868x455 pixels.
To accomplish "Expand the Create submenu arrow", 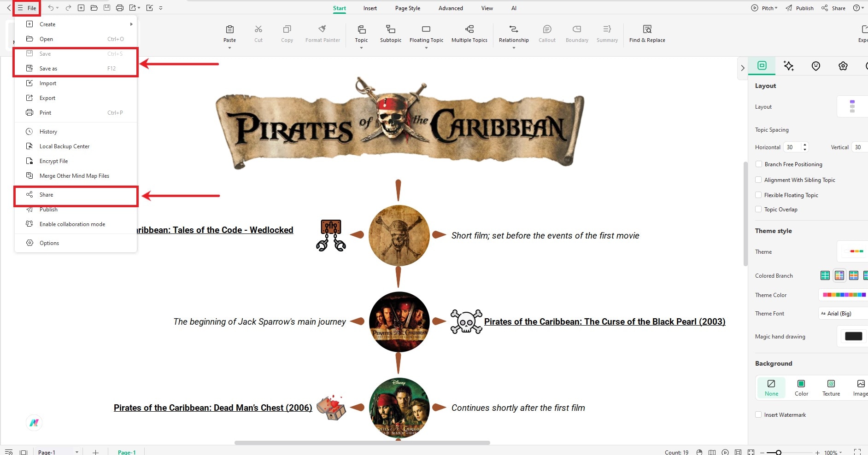I will tap(131, 24).
